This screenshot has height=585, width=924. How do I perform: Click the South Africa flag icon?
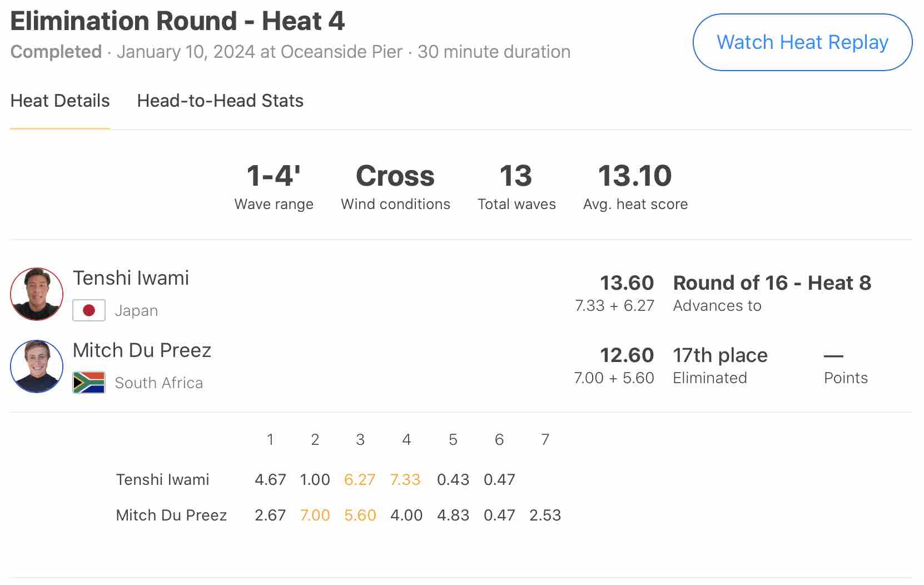[x=89, y=383]
